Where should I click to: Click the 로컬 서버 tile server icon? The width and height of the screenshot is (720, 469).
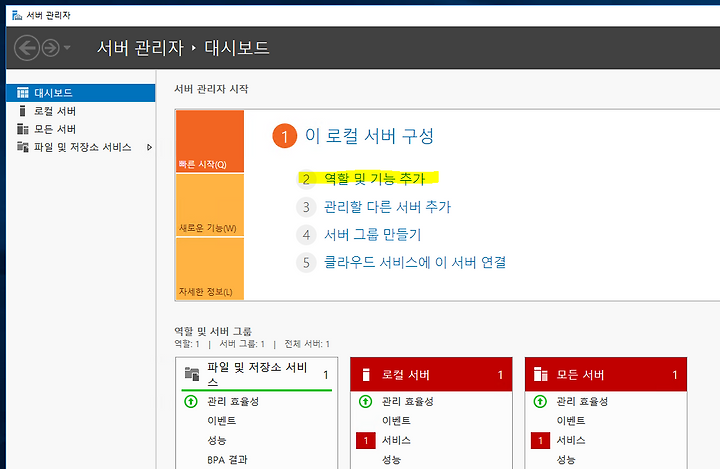point(366,375)
